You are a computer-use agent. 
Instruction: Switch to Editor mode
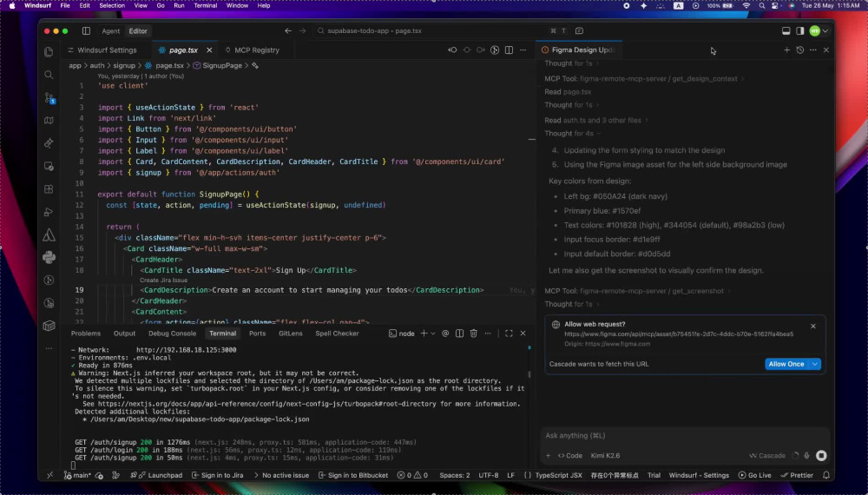pyautogui.click(x=138, y=31)
